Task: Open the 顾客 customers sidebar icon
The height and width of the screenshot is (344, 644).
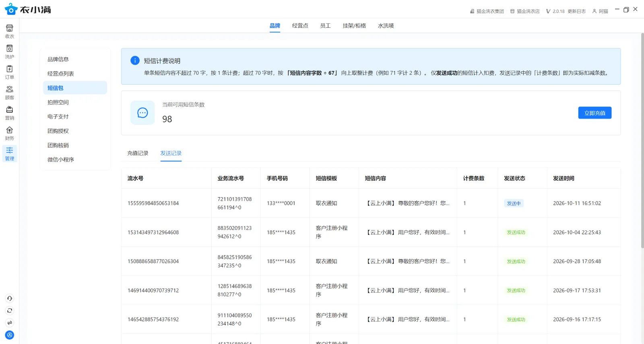Action: [x=9, y=93]
